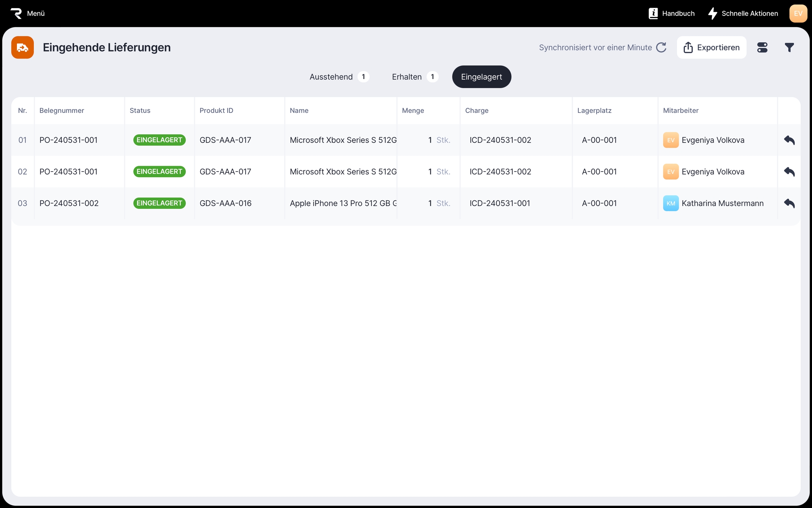Revert row 02 with arrow icon
Image resolution: width=812 pixels, height=508 pixels.
pyautogui.click(x=789, y=172)
